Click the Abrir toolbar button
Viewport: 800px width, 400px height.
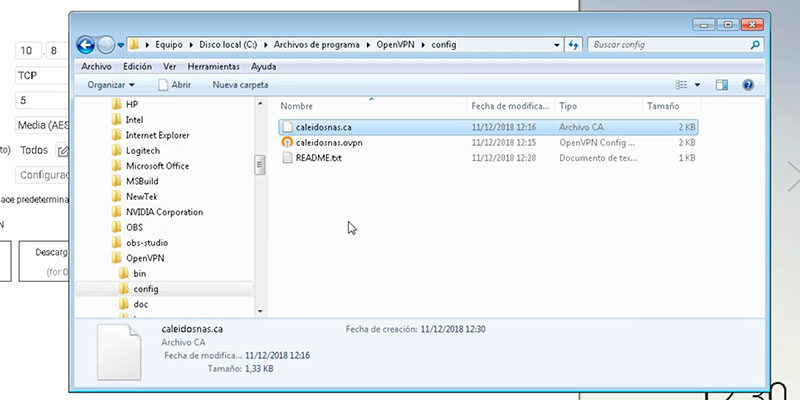175,85
